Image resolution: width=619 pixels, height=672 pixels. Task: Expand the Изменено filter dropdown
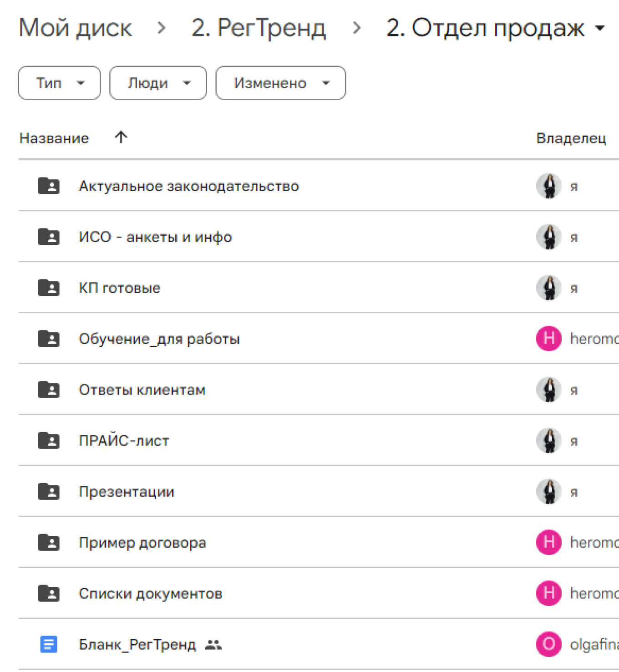click(280, 83)
